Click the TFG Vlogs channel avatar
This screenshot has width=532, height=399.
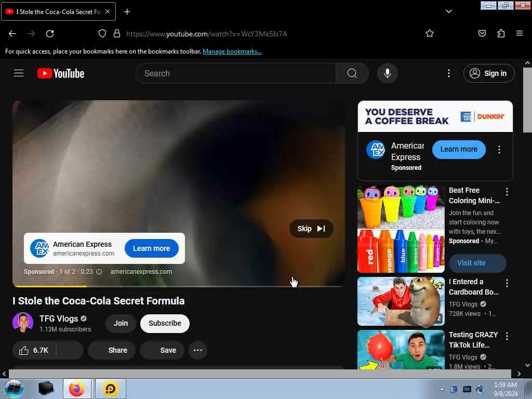point(23,323)
